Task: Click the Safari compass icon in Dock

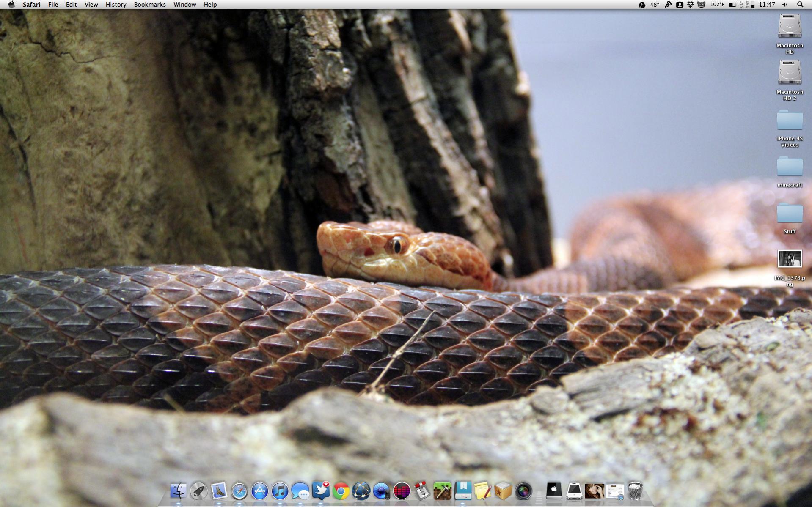Action: click(x=239, y=491)
